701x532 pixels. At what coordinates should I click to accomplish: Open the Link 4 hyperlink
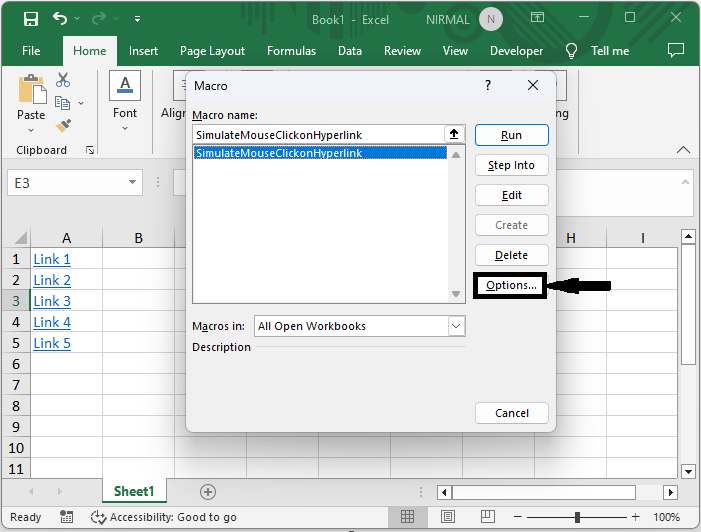[x=52, y=322]
